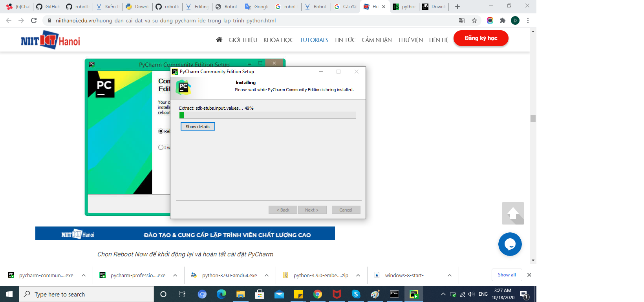Viewport: 644px width, 302px height.
Task: Open the Chrome extensions puzzle icon
Action: click(x=502, y=20)
